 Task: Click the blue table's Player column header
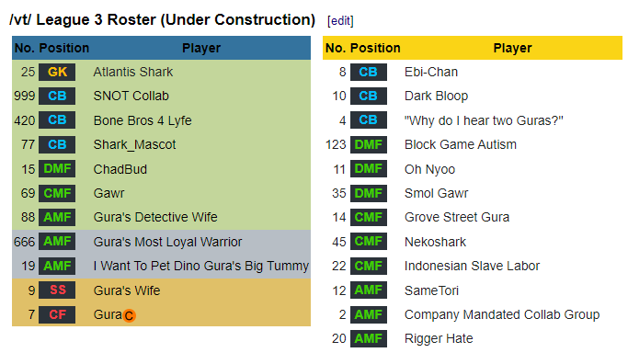click(x=201, y=48)
